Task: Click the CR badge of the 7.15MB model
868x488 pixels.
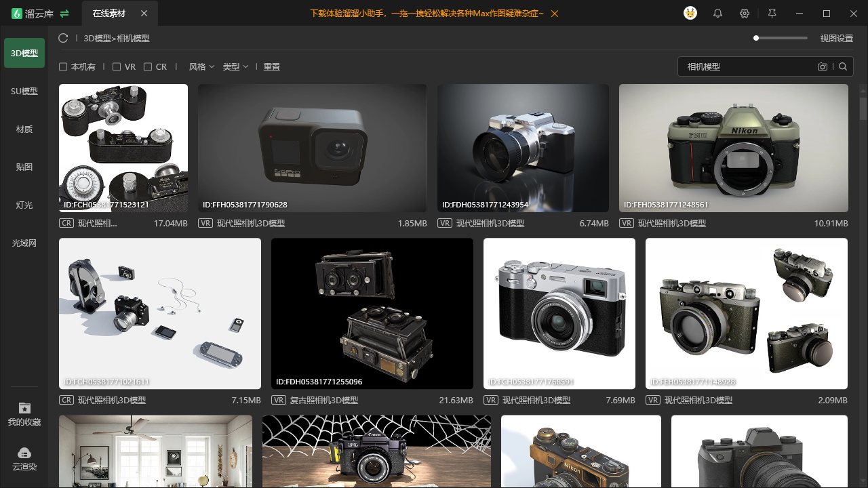Action: point(66,401)
